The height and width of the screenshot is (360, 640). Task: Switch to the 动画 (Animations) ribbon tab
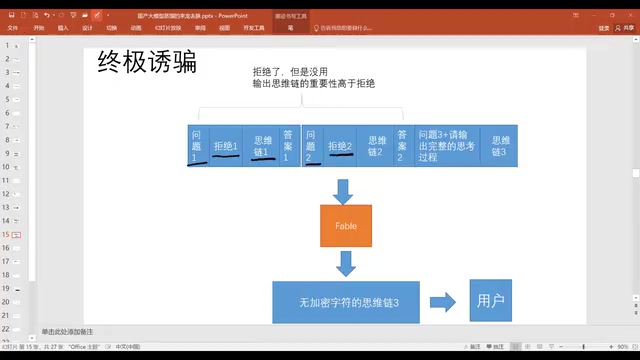coord(136,28)
